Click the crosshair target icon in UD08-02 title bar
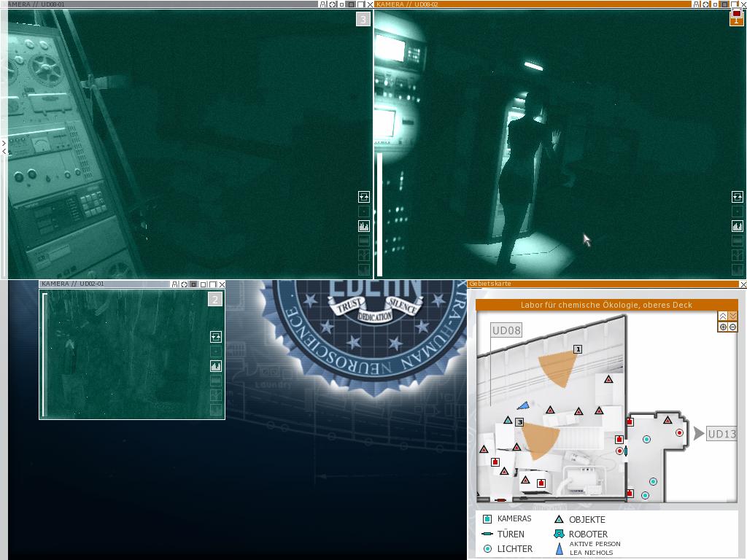 [x=706, y=4]
